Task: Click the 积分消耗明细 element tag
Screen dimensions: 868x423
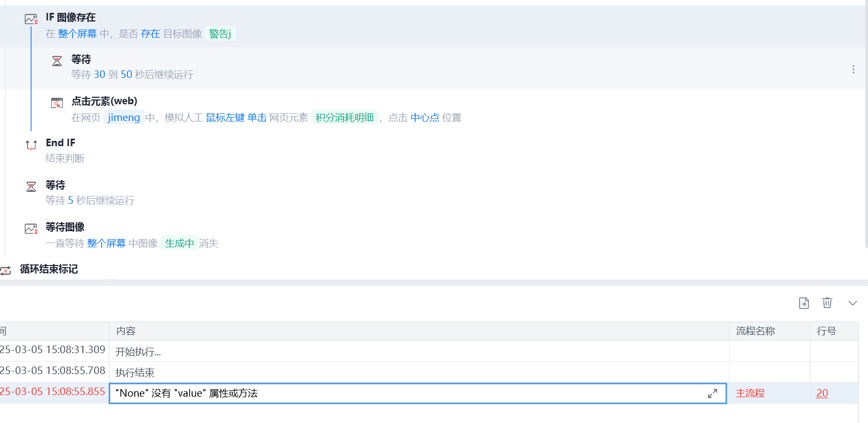Action: coord(344,117)
